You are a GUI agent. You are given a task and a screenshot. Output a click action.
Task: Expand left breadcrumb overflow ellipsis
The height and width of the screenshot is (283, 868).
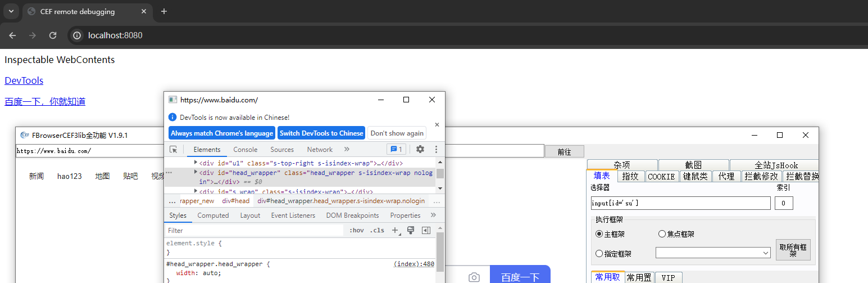172,201
